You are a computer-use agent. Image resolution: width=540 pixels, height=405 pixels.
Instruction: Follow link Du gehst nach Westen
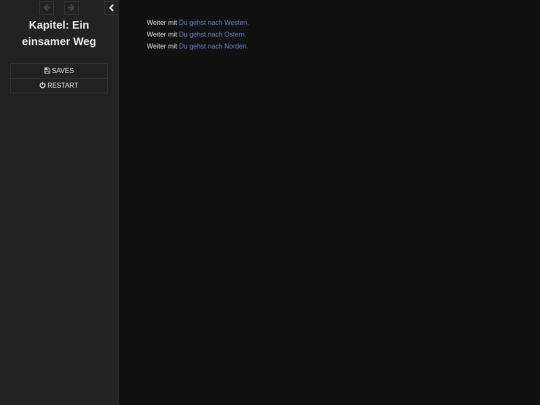[x=214, y=23]
